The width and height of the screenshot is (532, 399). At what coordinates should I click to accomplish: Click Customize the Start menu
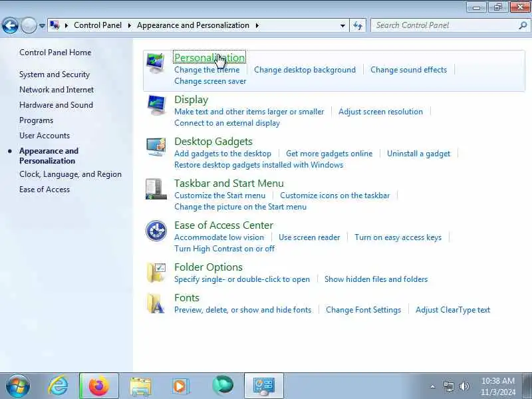coord(219,196)
